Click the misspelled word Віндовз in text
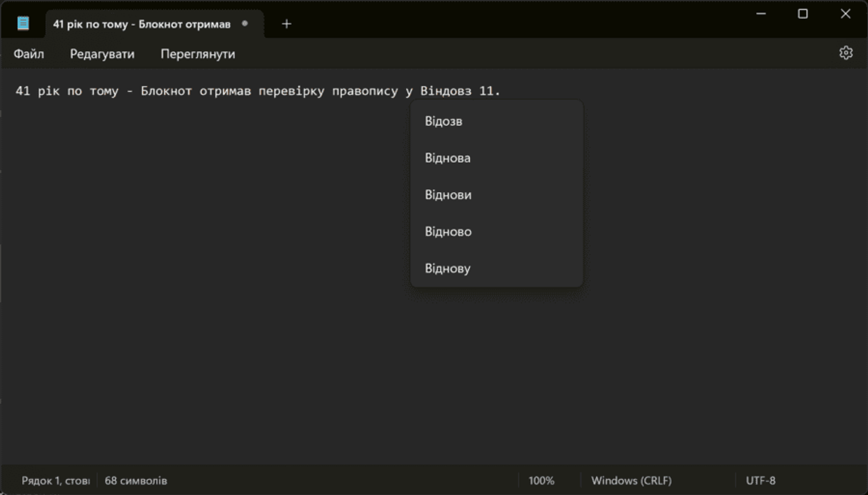This screenshot has width=868, height=495. (x=446, y=91)
